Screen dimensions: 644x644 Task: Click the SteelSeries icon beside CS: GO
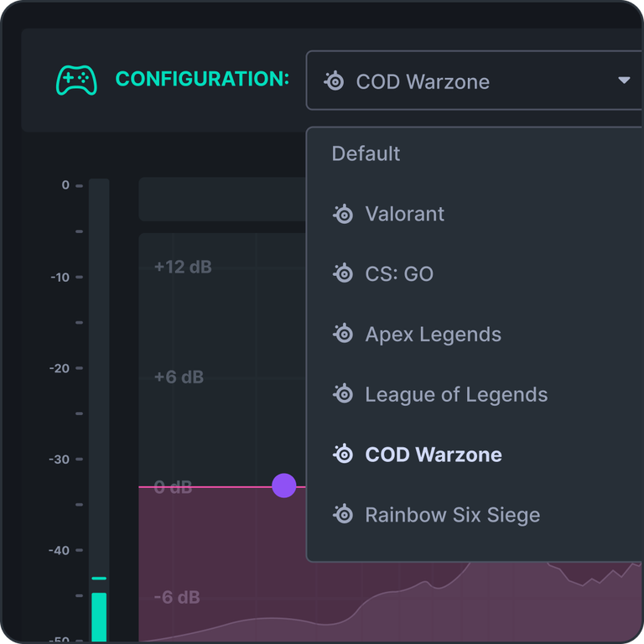pos(343,274)
